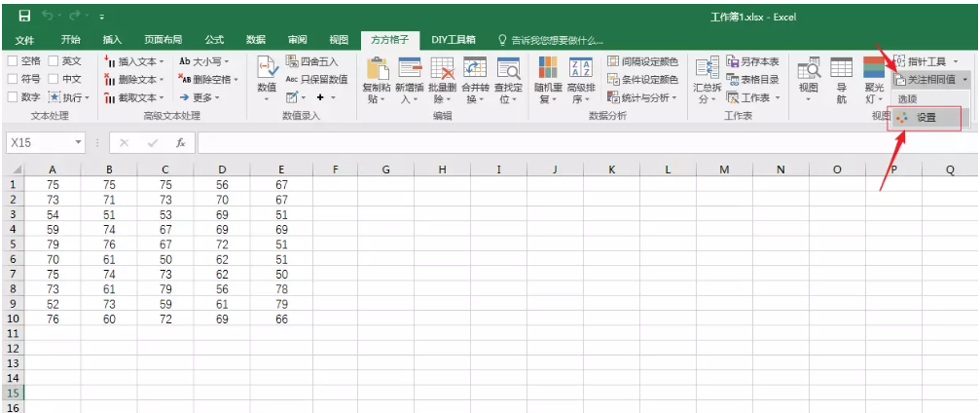
Task: Open the 查找定位 search tool
Action: [x=507, y=69]
